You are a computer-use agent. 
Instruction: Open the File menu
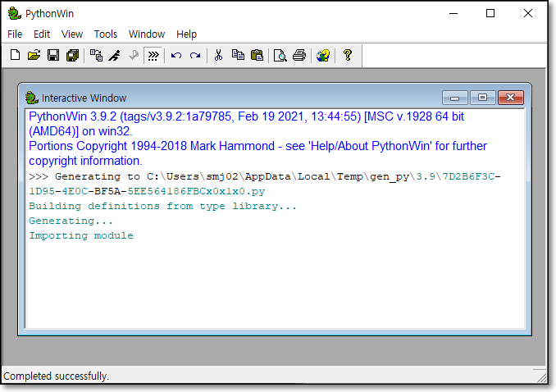[x=15, y=34]
